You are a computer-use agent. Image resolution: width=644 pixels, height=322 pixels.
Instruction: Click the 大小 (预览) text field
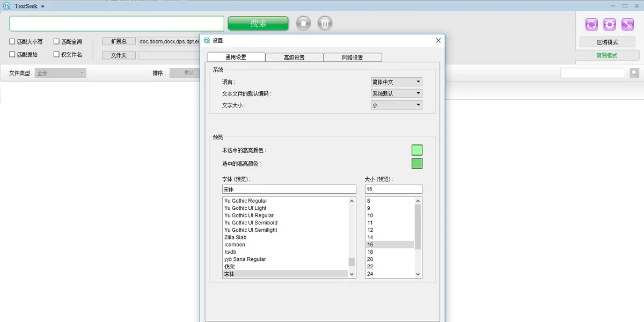click(x=393, y=189)
